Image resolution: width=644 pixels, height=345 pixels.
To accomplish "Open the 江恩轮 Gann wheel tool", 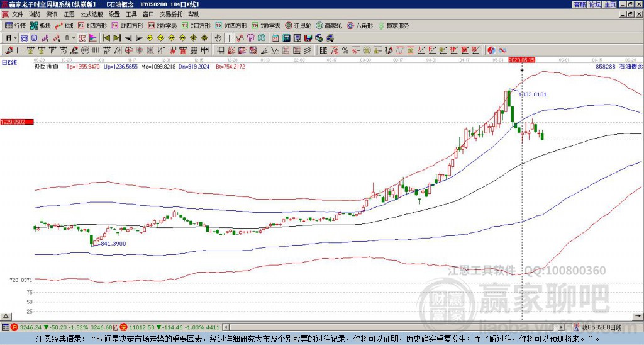I will point(298,25).
